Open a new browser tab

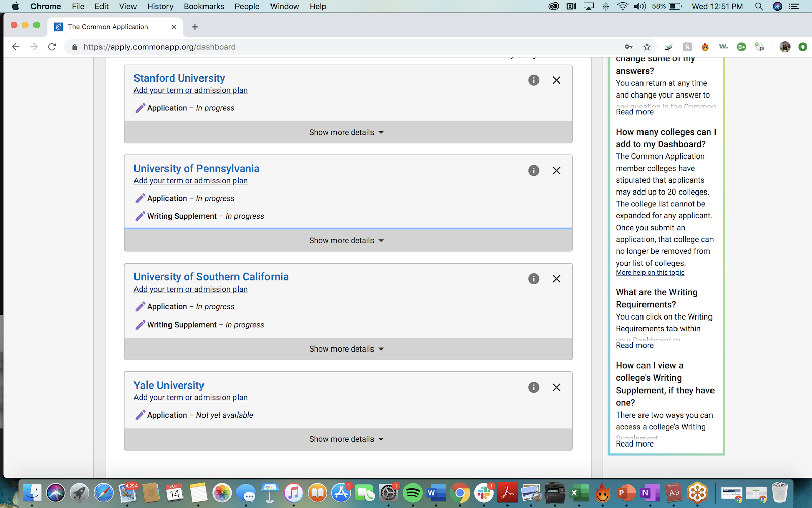[x=195, y=27]
